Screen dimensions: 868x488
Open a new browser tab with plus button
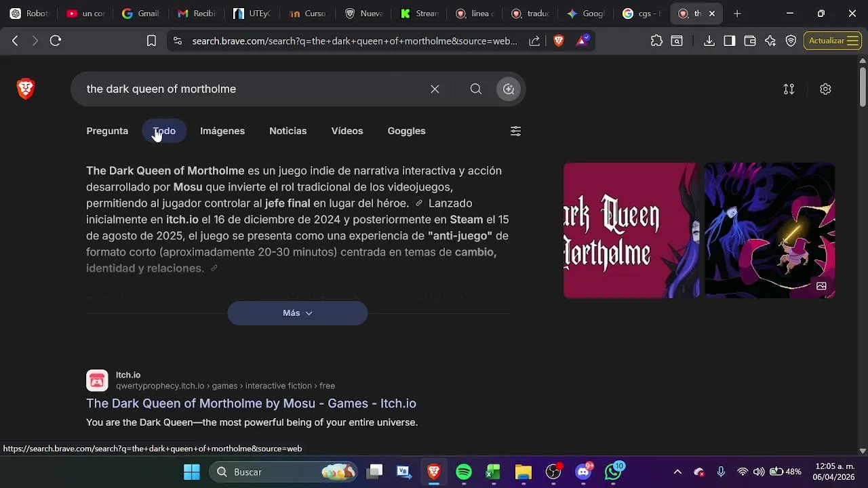[737, 14]
